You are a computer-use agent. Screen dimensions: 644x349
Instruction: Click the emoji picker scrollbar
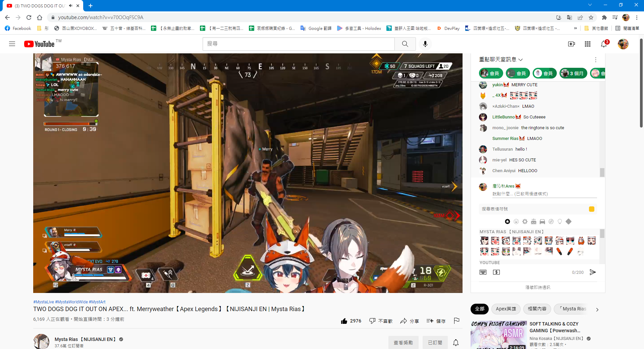(x=602, y=234)
